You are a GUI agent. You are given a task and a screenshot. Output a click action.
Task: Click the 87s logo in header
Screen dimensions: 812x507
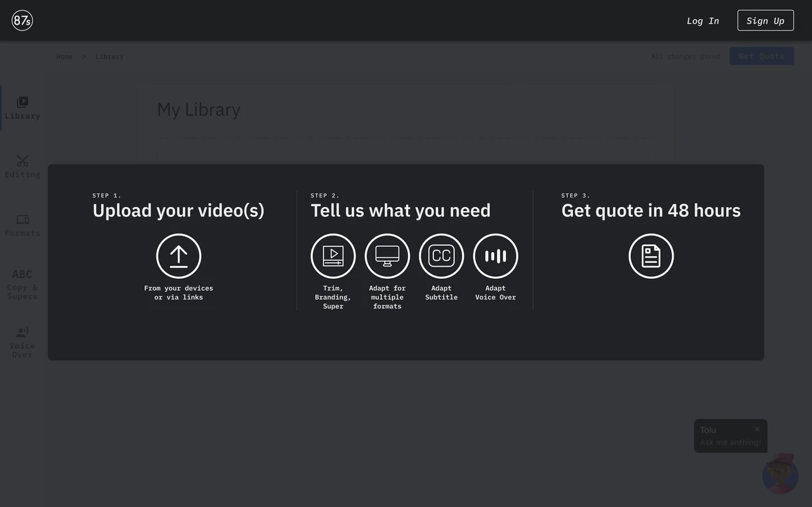22,21
